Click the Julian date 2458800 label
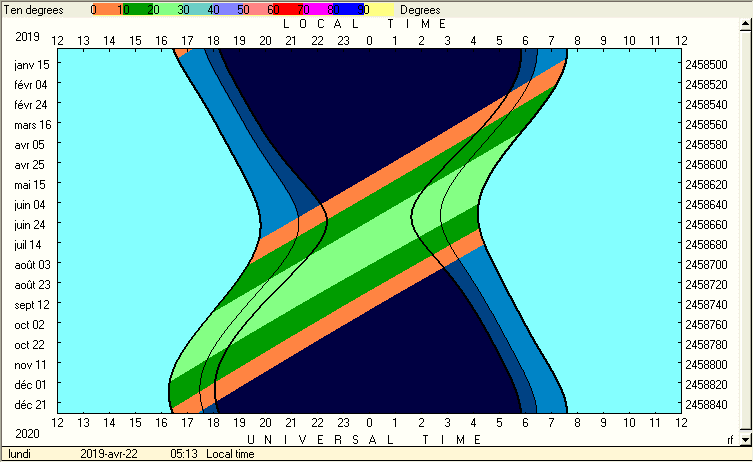This screenshot has height=463, width=754. pyautogui.click(x=706, y=365)
